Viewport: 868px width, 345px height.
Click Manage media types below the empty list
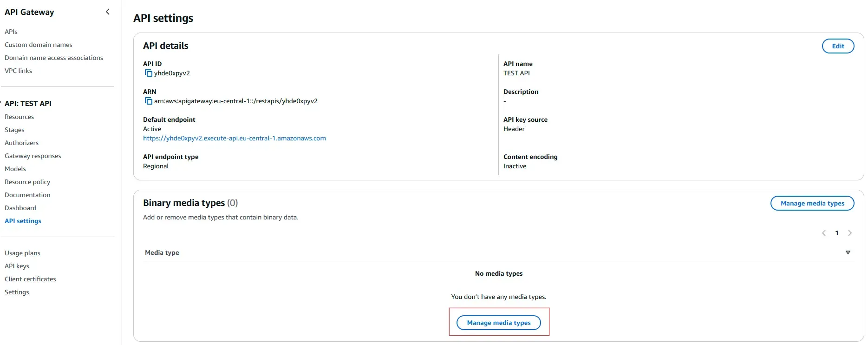click(x=498, y=322)
